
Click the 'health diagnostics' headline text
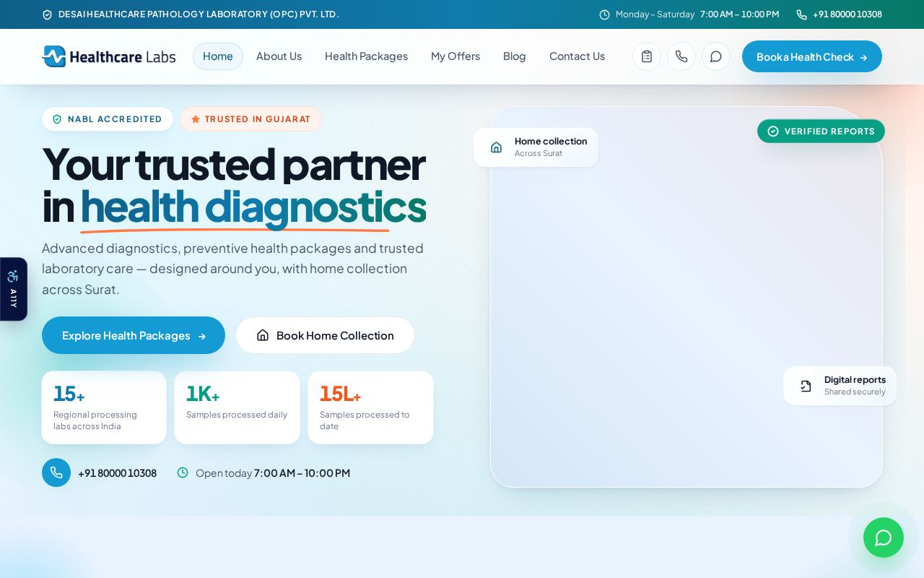coord(253,207)
